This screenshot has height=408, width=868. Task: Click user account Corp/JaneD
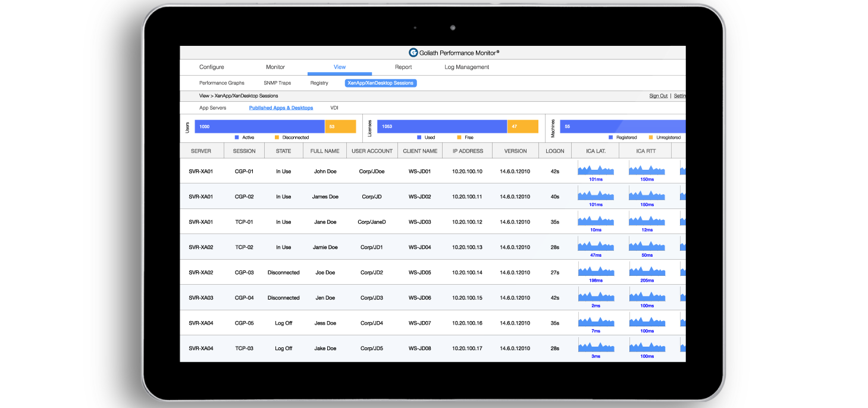(x=372, y=222)
